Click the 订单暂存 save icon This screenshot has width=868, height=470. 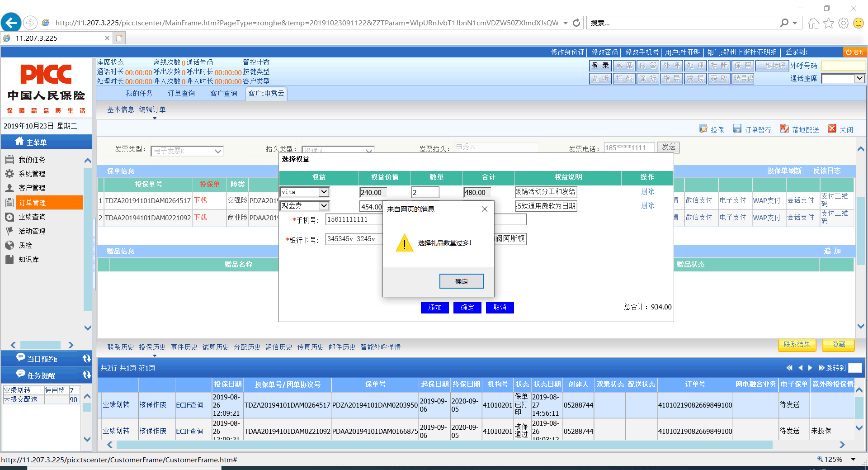[x=737, y=129]
